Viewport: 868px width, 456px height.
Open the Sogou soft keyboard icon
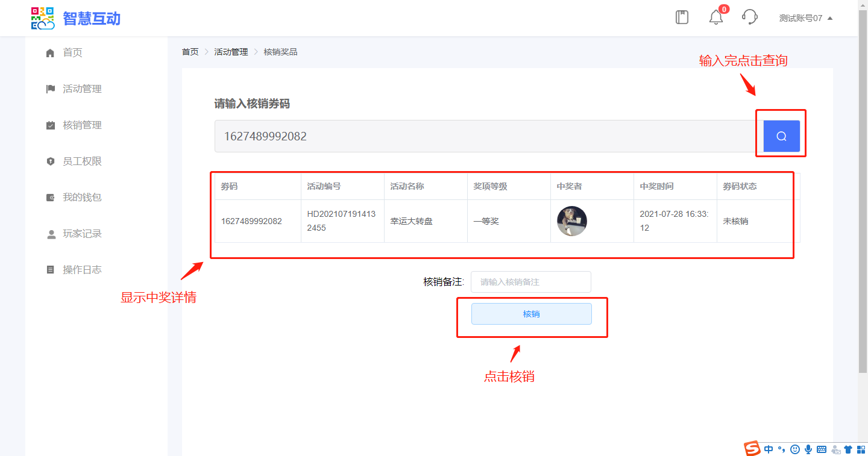pos(822,449)
